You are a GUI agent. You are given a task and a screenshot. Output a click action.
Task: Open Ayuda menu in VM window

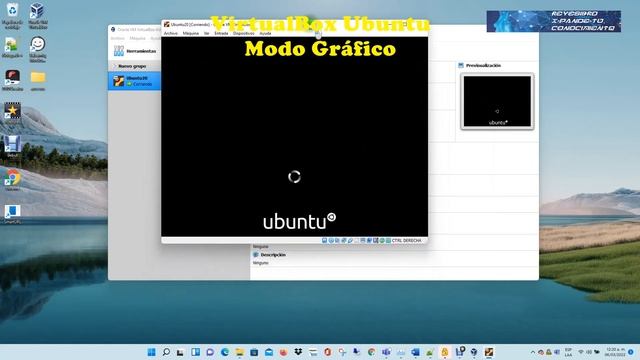[x=265, y=33]
